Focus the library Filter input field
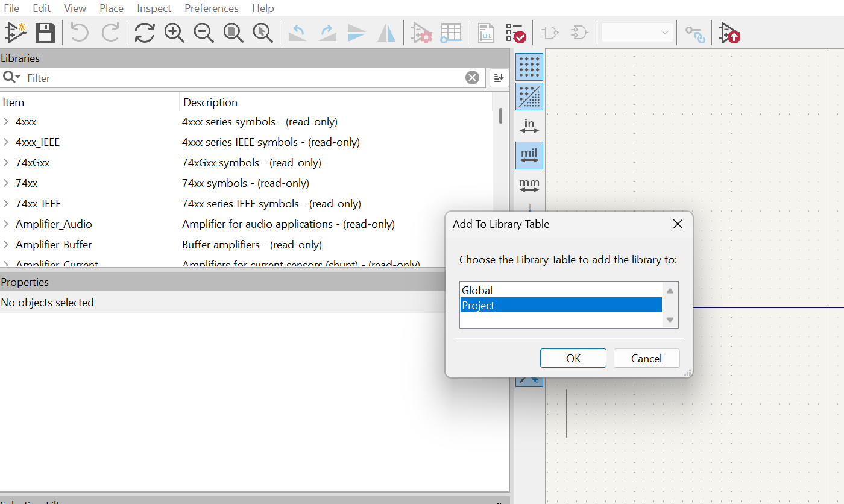Screen dimensions: 844x504 [244, 78]
